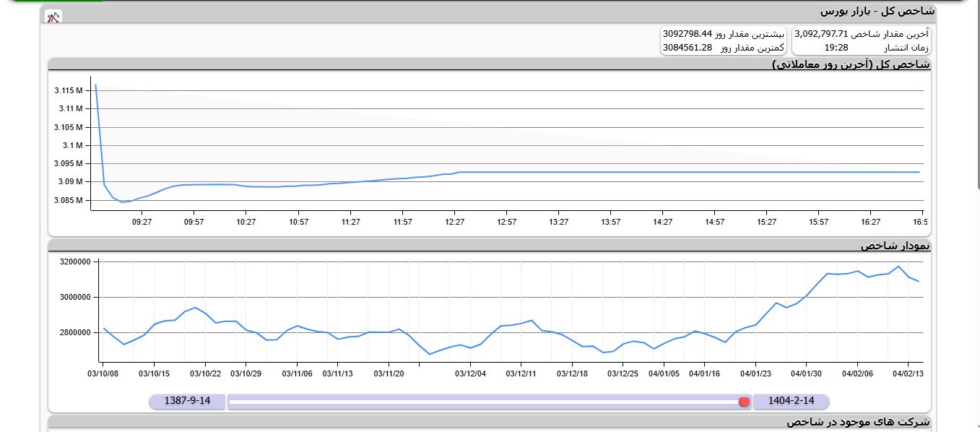Click the label 'آخرین مقدار شاخص'

tap(890, 34)
